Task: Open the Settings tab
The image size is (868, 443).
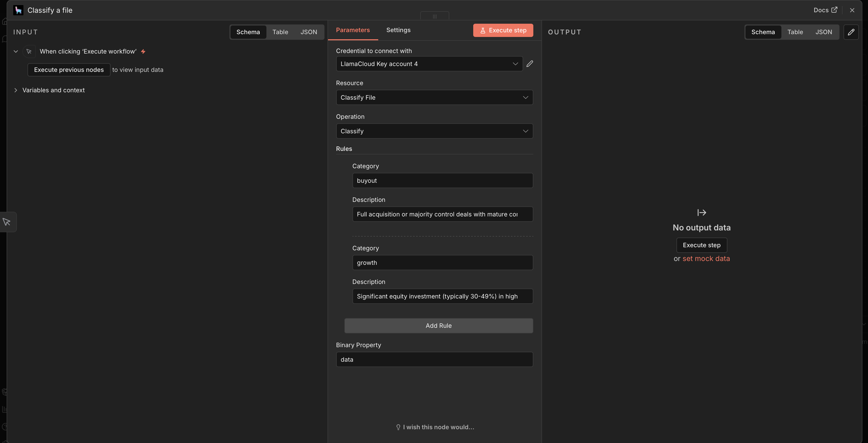Action: [x=398, y=30]
